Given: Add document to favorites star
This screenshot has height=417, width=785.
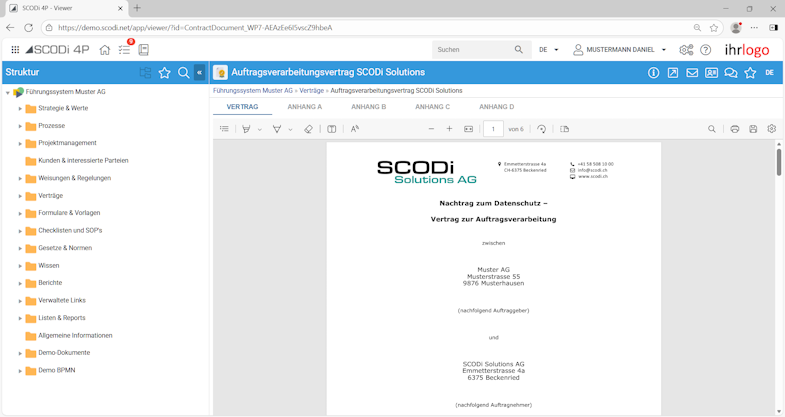Looking at the screenshot, I should tap(750, 73).
